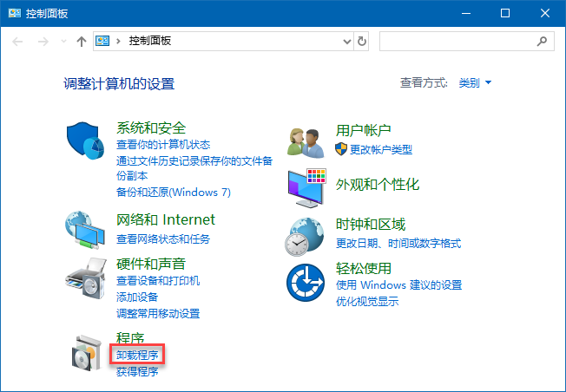Open the Network and Internet globe icon

[85, 230]
